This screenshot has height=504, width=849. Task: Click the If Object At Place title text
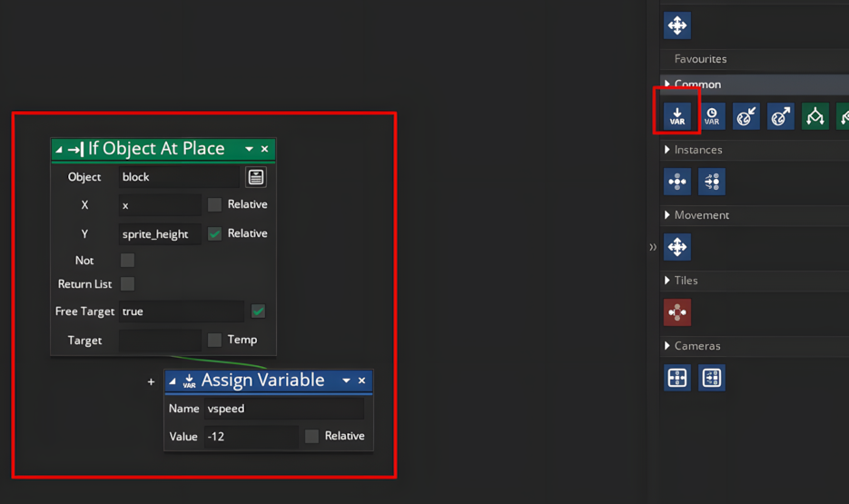156,148
